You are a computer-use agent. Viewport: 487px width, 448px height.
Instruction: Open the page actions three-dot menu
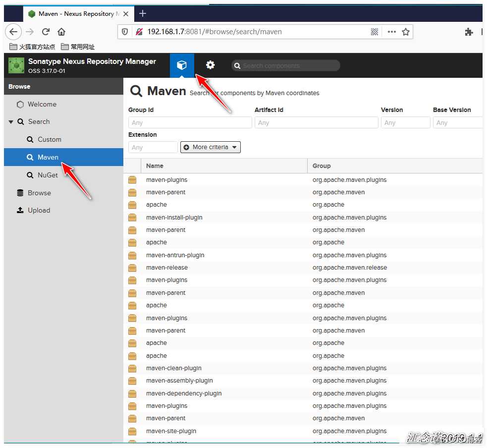392,32
